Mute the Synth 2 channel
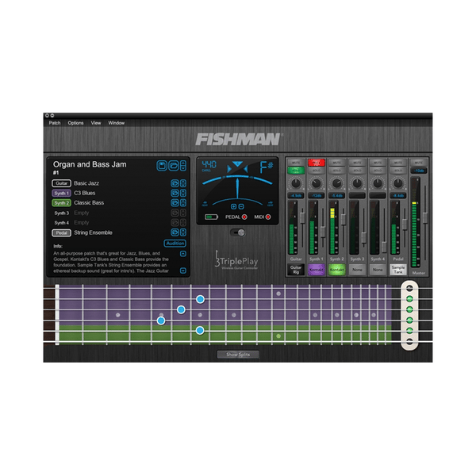The width and height of the screenshot is (476, 476). pos(336,163)
